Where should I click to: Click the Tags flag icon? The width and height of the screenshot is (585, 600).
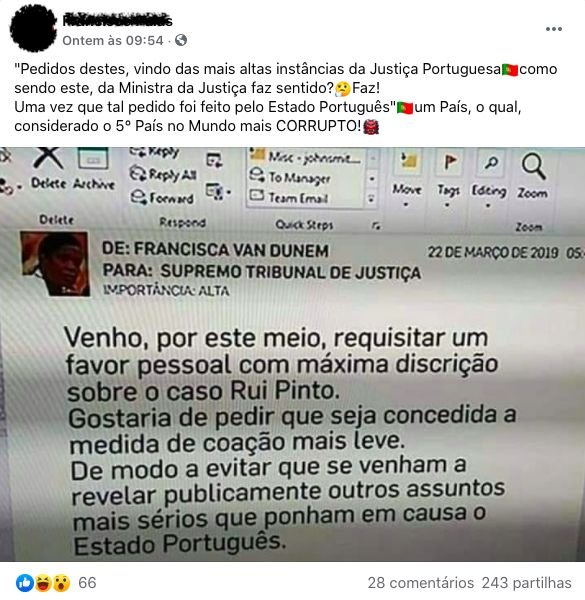coord(450,163)
